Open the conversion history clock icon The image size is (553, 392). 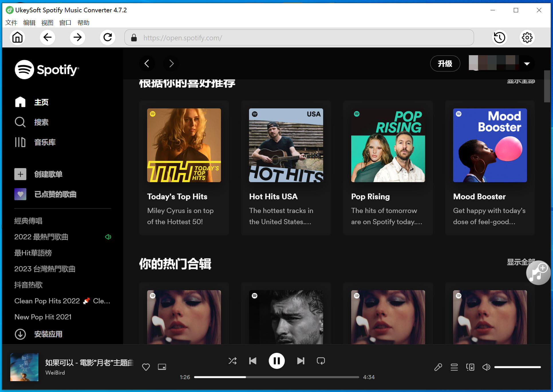(x=499, y=37)
